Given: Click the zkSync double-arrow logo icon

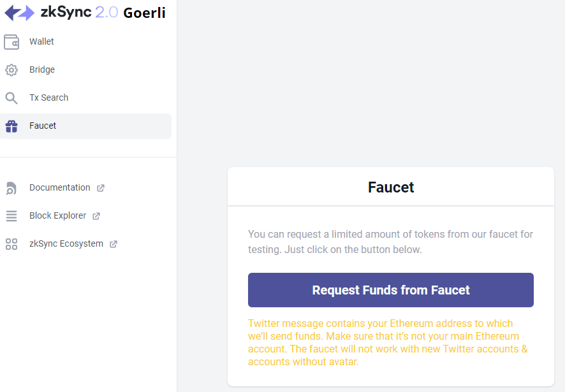Looking at the screenshot, I should [20, 13].
